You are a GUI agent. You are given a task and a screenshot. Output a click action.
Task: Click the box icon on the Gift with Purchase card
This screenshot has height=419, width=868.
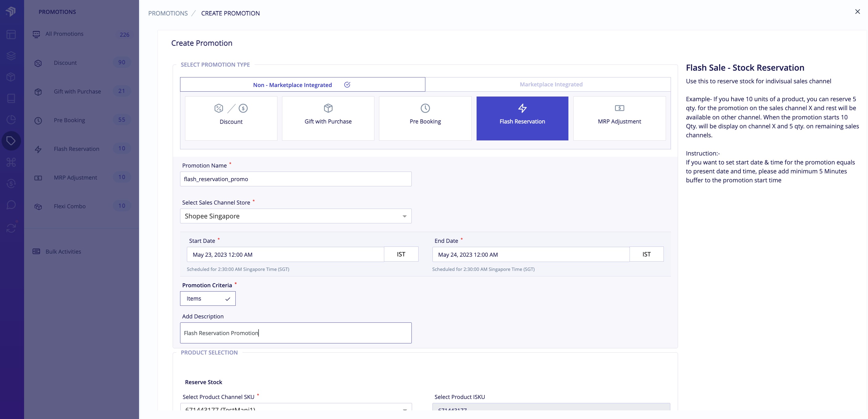(328, 108)
